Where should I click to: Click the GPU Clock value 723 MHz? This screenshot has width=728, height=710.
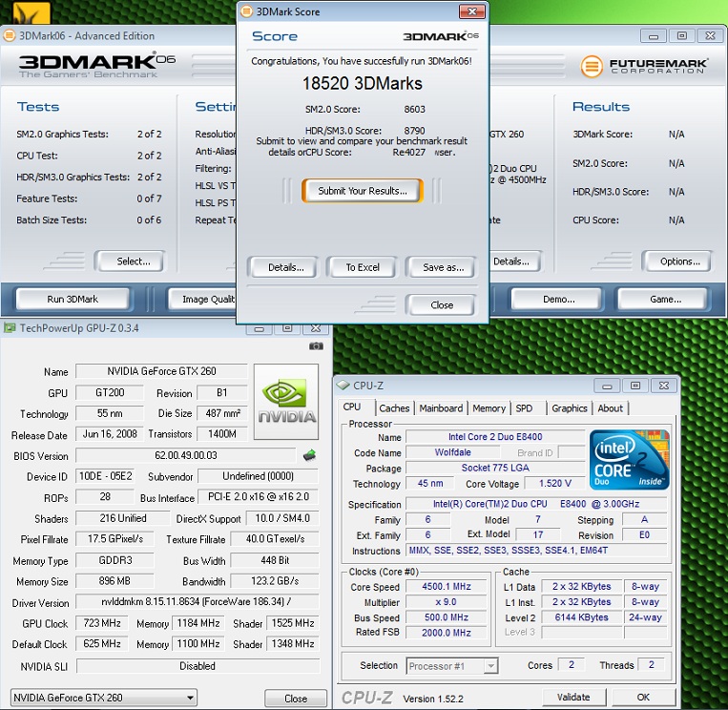(102, 623)
